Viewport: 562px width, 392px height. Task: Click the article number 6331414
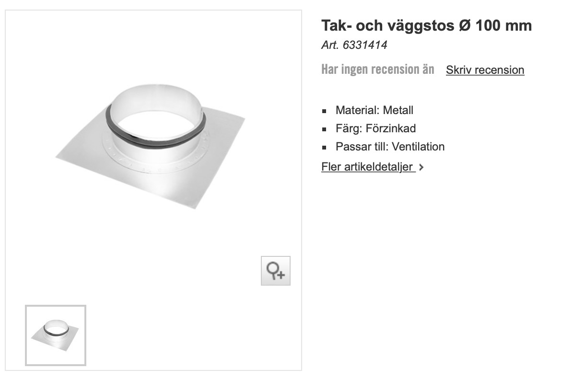pyautogui.click(x=365, y=45)
